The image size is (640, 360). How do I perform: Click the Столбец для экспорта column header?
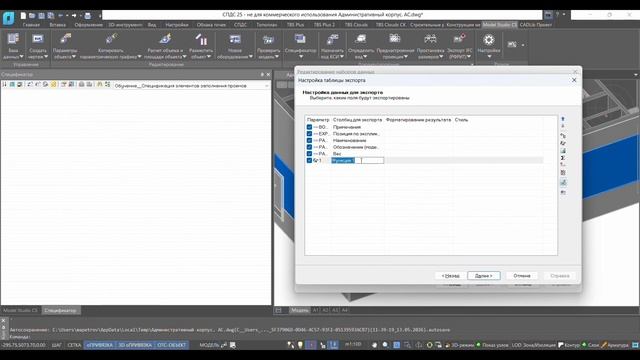357,120
